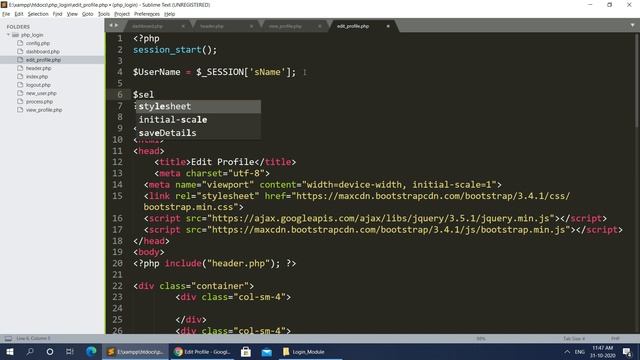Open the View menu

[x=72, y=14]
